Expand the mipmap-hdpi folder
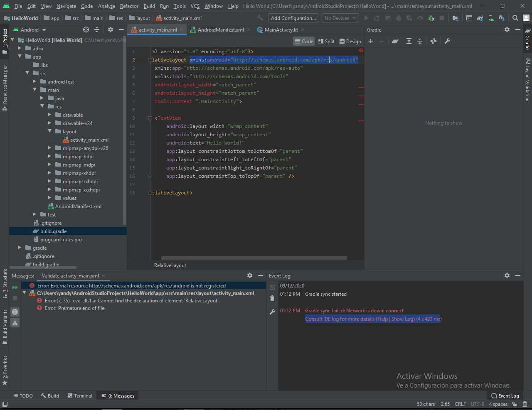This screenshot has width=532, height=410. [49, 156]
